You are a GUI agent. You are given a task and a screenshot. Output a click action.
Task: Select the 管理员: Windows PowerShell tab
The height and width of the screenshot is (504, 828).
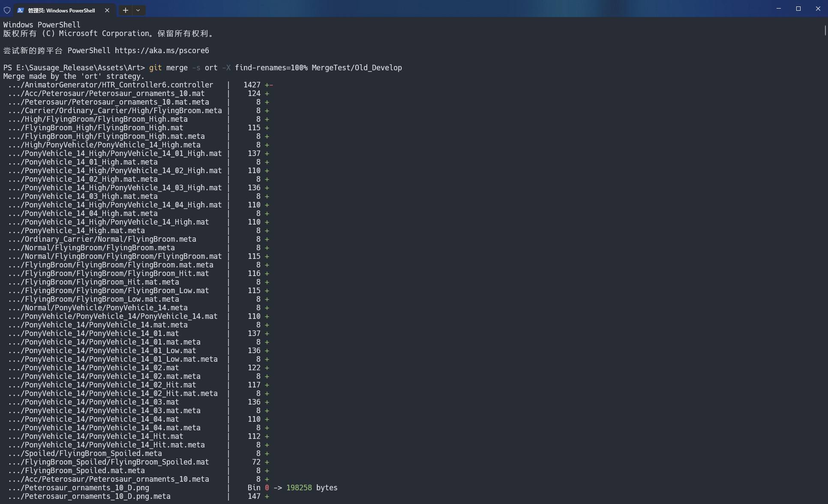point(61,10)
